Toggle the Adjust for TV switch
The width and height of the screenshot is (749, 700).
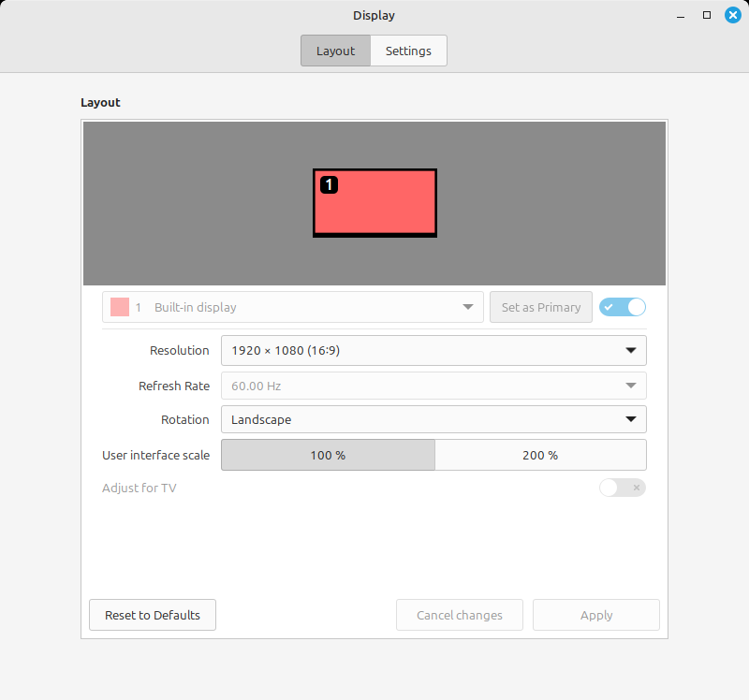pyautogui.click(x=623, y=488)
